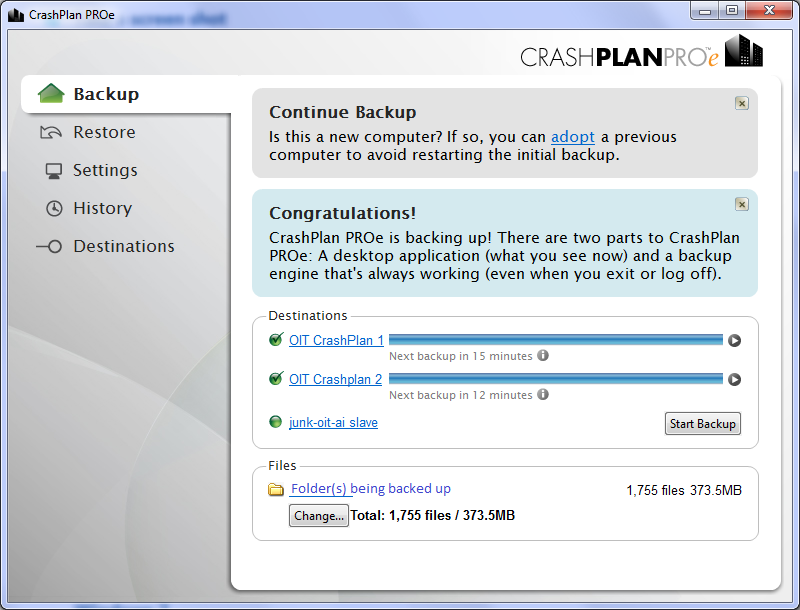Start Backup to junk-oit-ai slave

pos(703,424)
